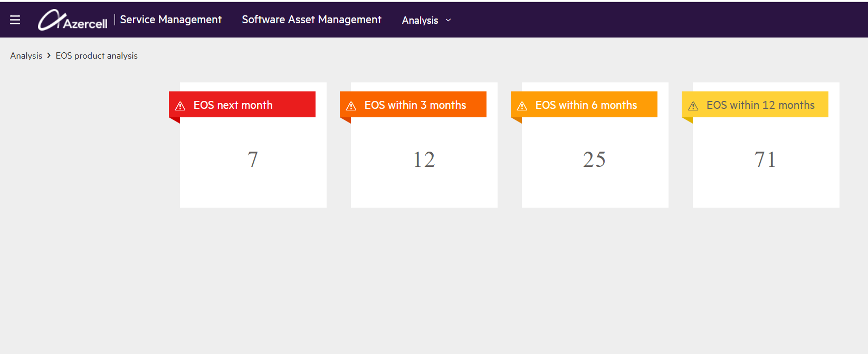Click the yellow EOS within 12 months banner
Screen dimensions: 868x354
point(760,105)
